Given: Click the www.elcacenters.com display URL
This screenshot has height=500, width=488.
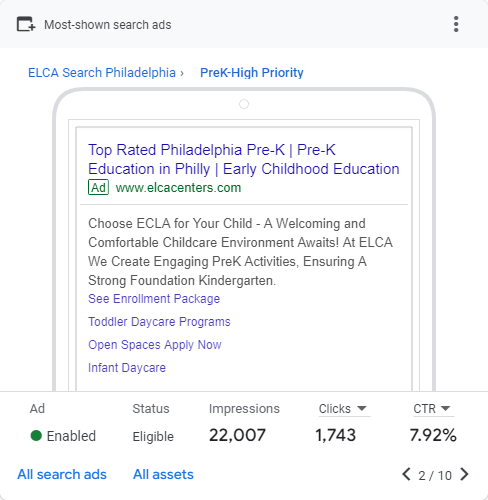Looking at the screenshot, I should point(178,188).
